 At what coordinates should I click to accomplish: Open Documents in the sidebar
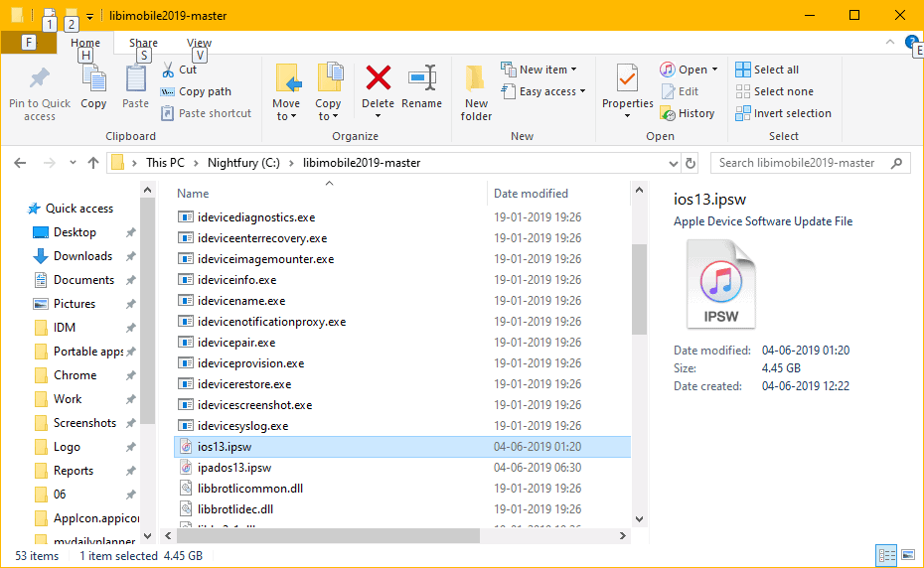click(x=83, y=280)
